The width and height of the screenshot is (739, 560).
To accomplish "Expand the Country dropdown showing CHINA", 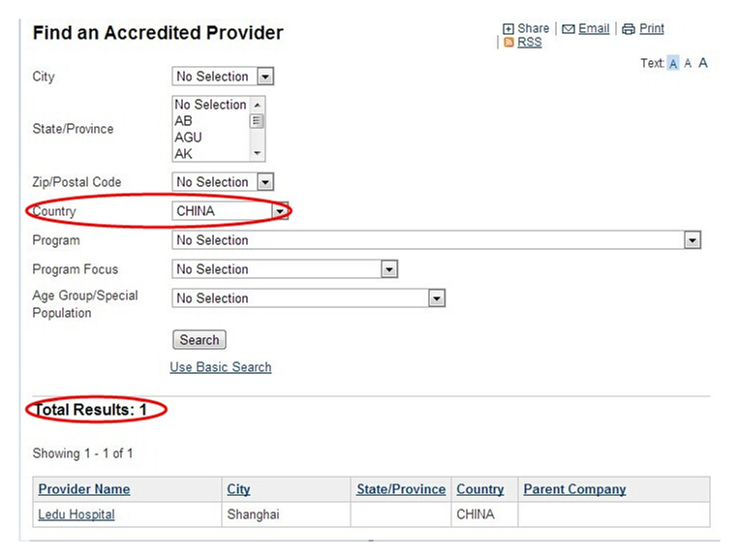I will 279,211.
